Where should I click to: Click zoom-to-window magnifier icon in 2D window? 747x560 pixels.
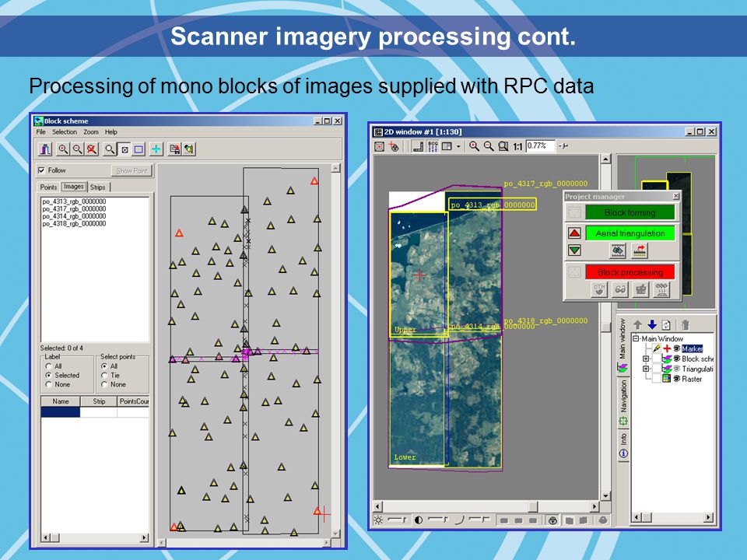tap(503, 146)
